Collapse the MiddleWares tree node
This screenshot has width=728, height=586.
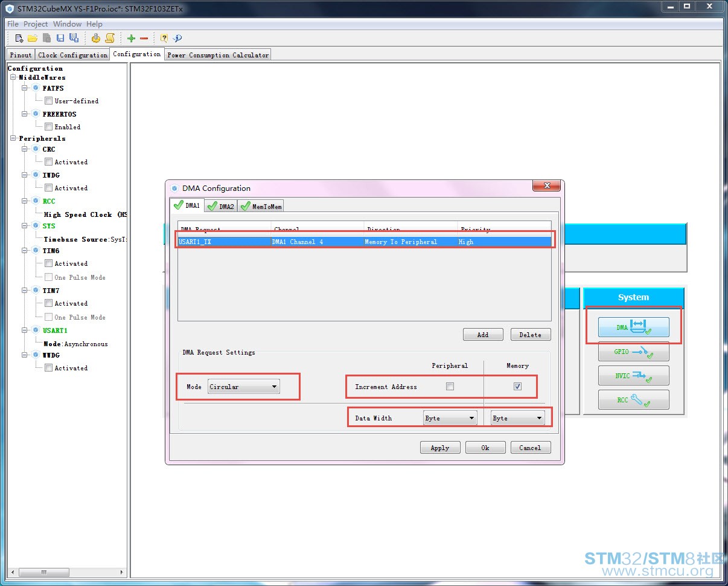[x=13, y=77]
